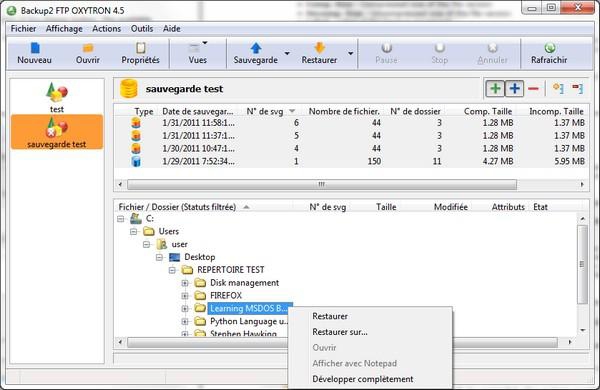Click the green plus icon
This screenshot has height=390, width=600.
tap(495, 89)
